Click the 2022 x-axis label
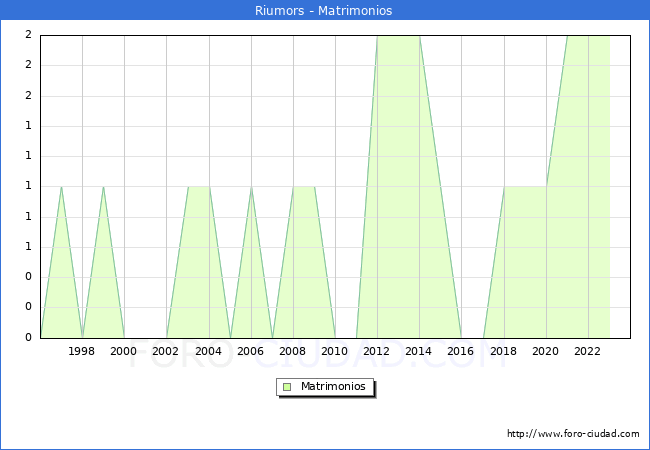 coord(587,351)
